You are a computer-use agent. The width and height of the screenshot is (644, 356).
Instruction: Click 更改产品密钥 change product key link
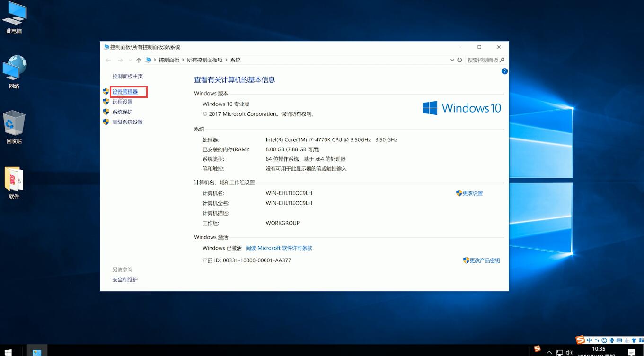pyautogui.click(x=485, y=260)
